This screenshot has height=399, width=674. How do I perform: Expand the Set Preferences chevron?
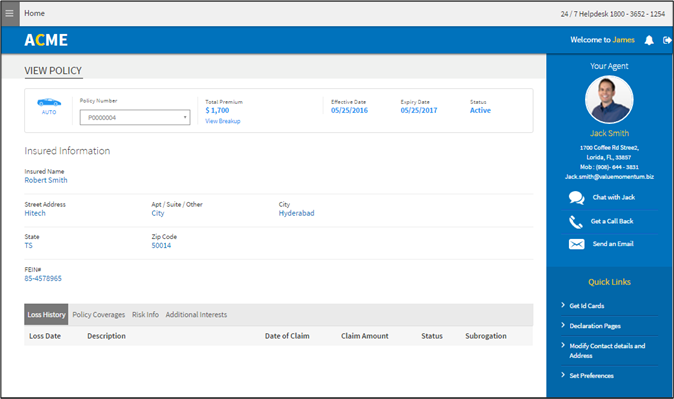coord(563,375)
